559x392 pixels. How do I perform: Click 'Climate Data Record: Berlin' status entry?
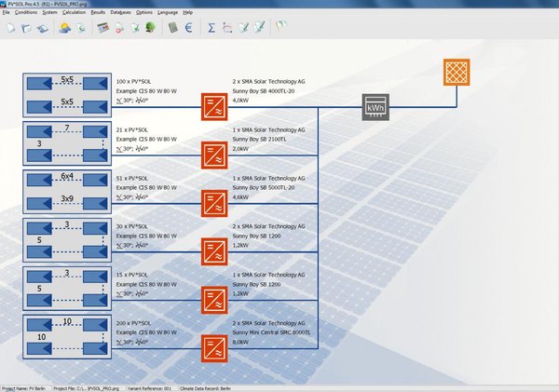tap(205, 388)
